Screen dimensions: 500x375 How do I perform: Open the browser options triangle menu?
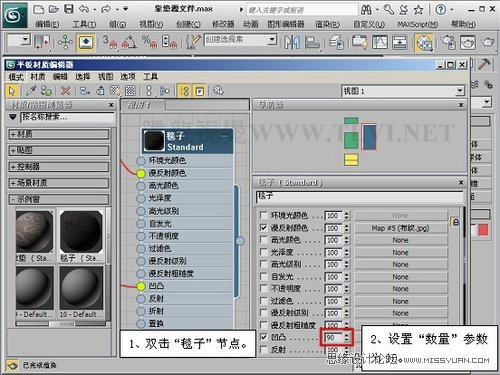coord(13,117)
